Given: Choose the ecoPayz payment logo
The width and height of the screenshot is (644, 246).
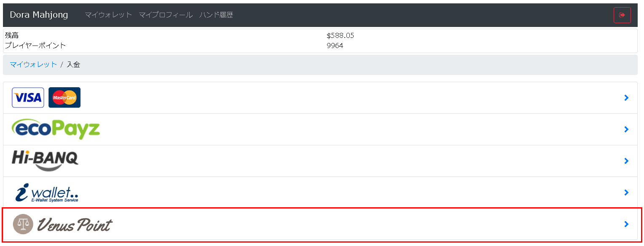Looking at the screenshot, I should tap(56, 129).
